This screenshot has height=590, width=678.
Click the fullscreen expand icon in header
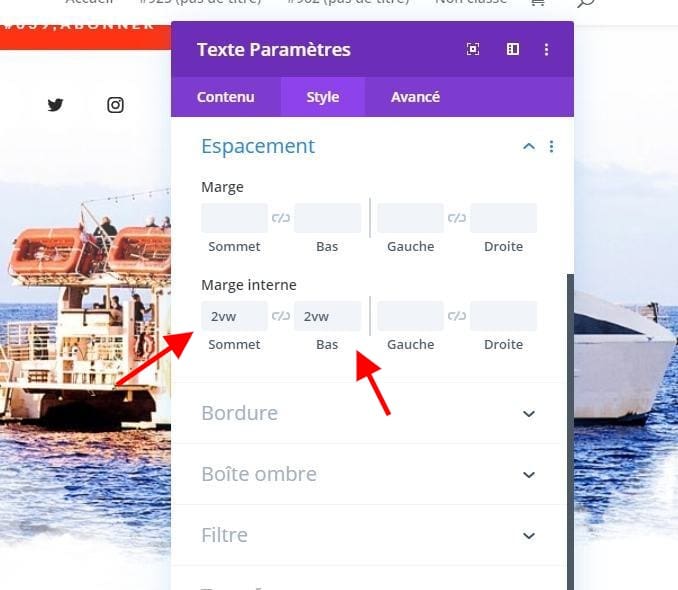click(473, 49)
